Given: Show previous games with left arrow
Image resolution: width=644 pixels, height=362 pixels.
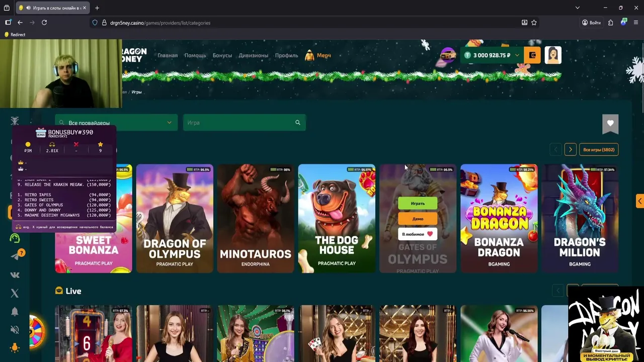Looking at the screenshot, I should point(556,150).
